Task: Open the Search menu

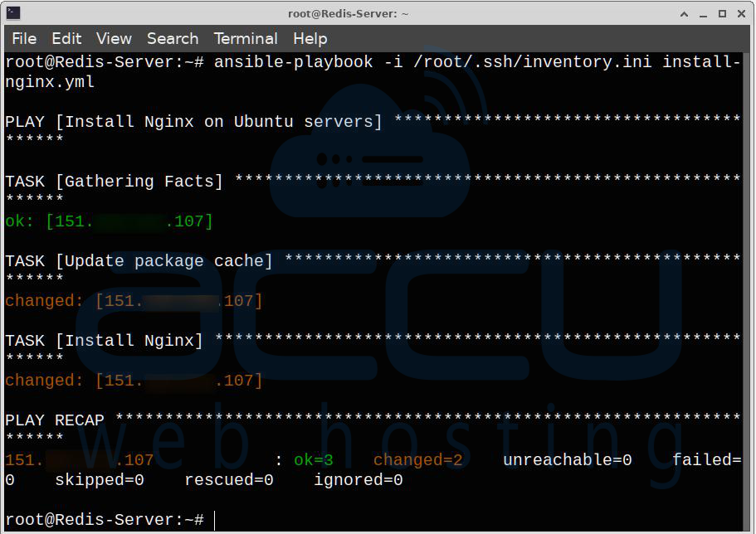Action: (x=173, y=38)
